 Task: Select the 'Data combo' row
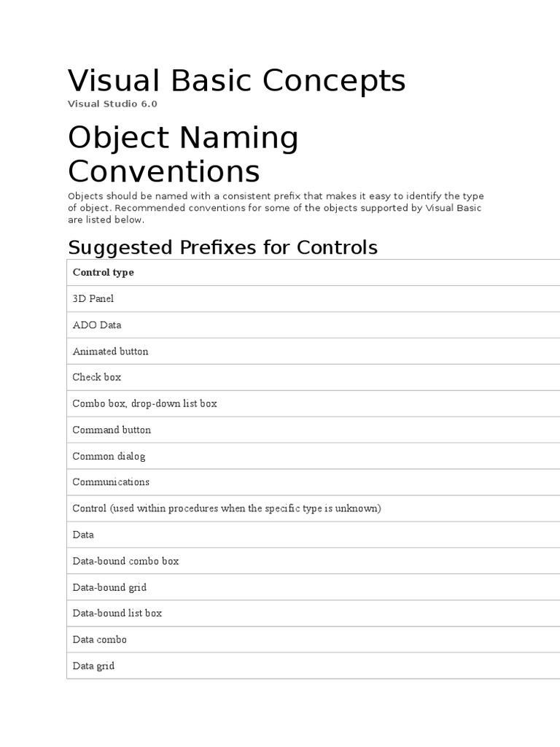click(100, 640)
